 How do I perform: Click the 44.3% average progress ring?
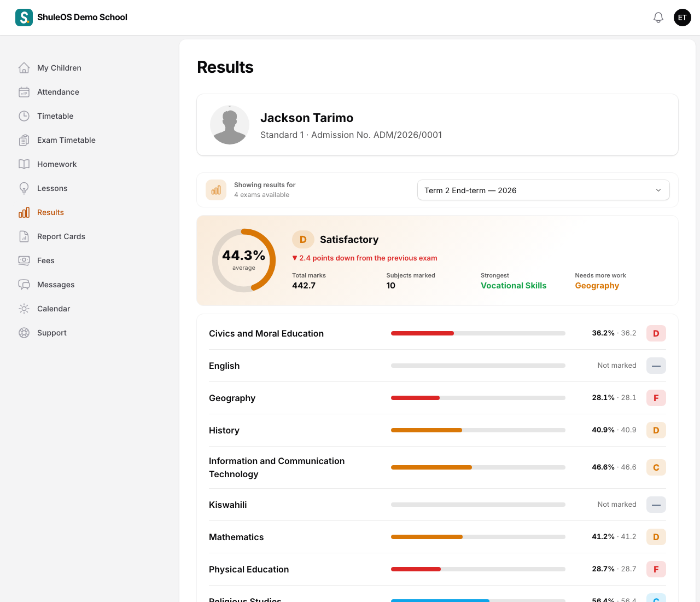(244, 261)
